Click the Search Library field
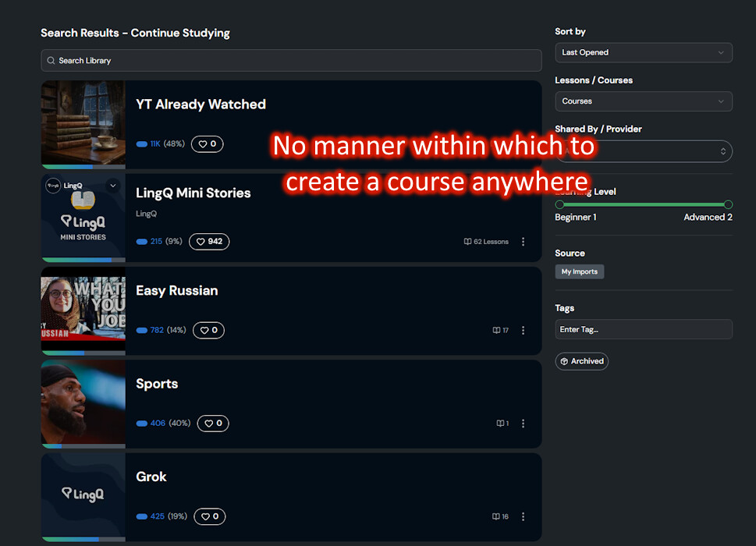This screenshot has width=756, height=546. coord(291,61)
